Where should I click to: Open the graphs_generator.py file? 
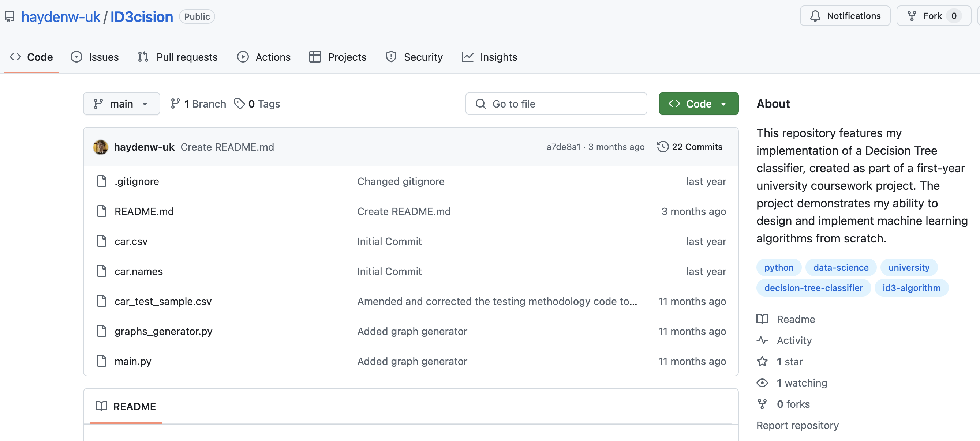pyautogui.click(x=164, y=331)
